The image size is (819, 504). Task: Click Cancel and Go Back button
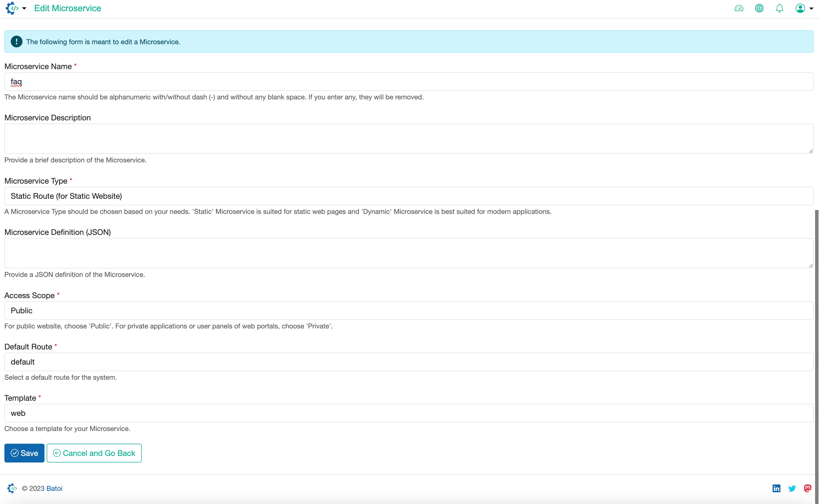tap(94, 453)
